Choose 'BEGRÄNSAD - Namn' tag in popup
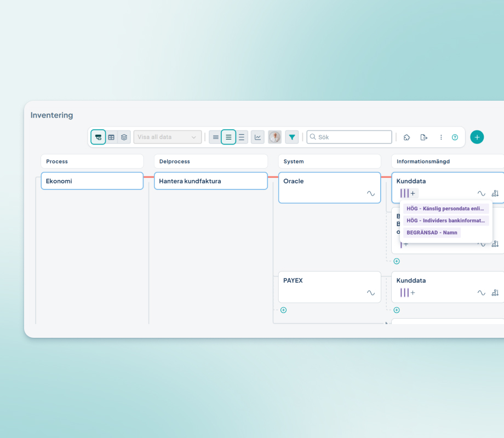 [432, 233]
